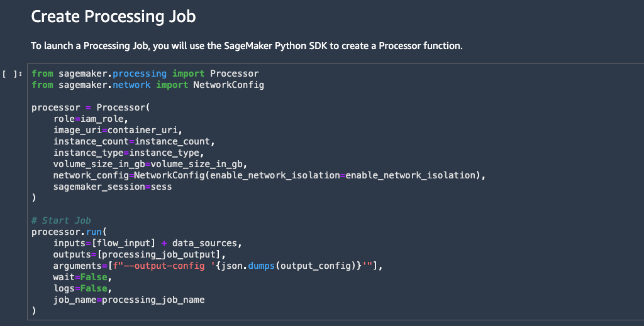Click on role=iam_role argument
The image size is (644, 326).
click(x=91, y=119)
